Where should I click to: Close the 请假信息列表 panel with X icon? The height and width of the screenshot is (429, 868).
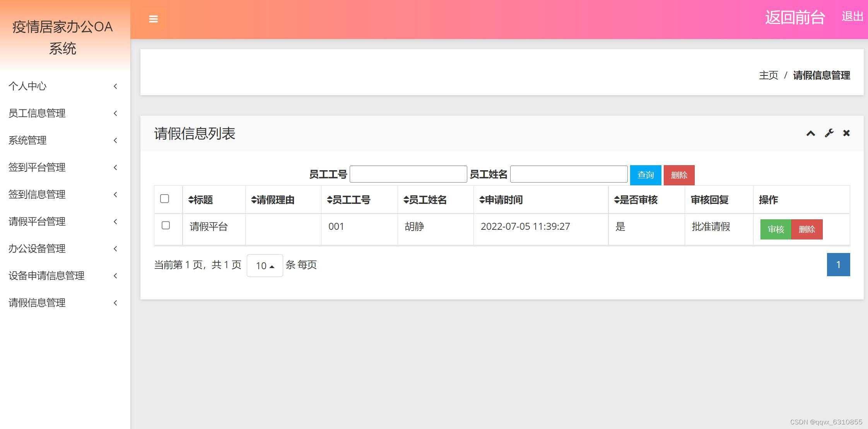tap(846, 133)
